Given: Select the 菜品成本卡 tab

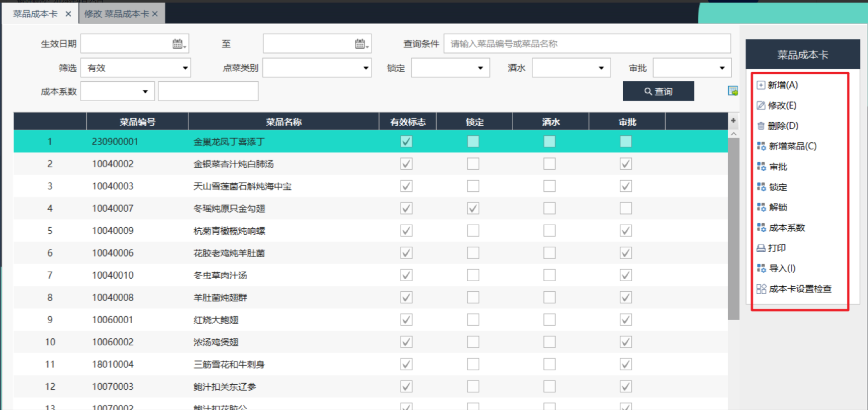Looking at the screenshot, I should point(35,14).
